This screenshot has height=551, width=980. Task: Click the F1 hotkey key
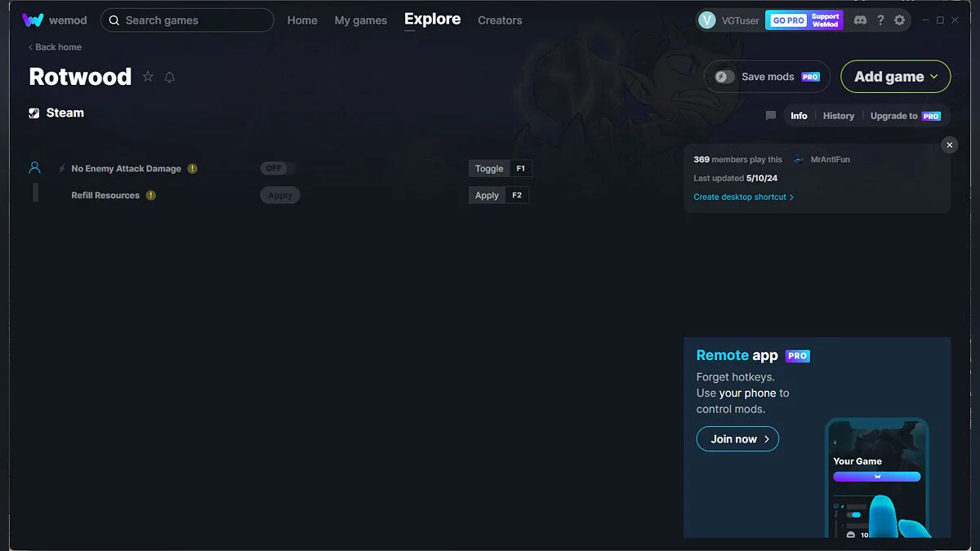521,169
